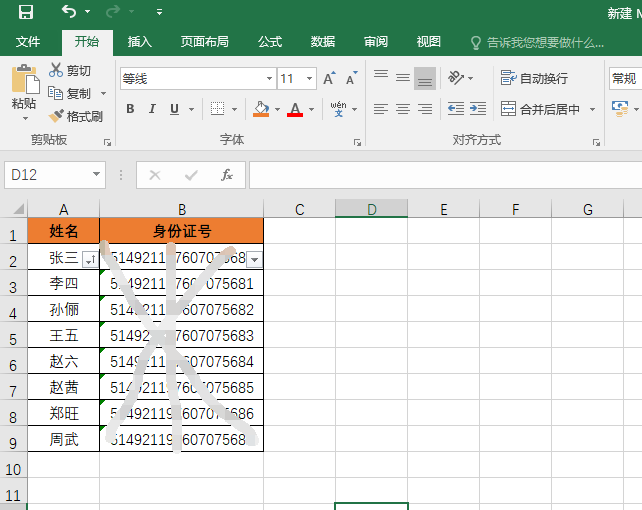Open the number format box showing 常规
The height and width of the screenshot is (510, 642).
(x=625, y=78)
